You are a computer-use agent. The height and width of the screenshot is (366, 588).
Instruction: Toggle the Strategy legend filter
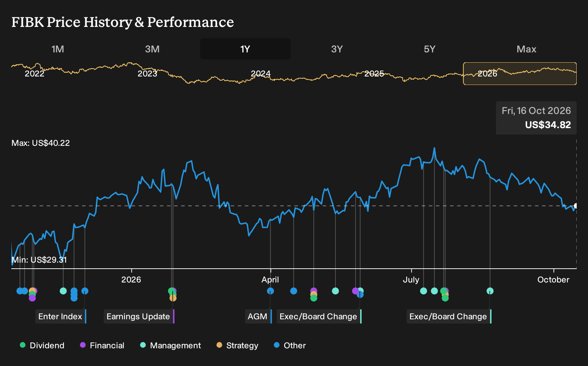pyautogui.click(x=237, y=345)
